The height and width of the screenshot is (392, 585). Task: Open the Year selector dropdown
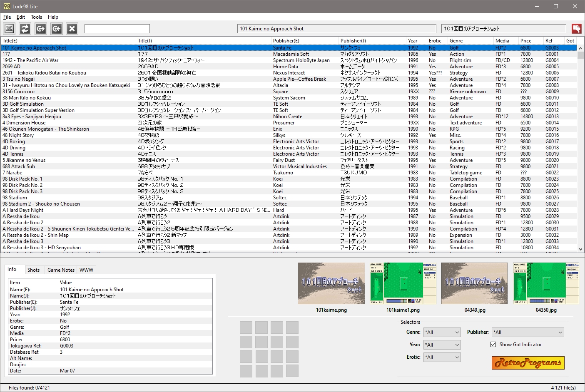pyautogui.click(x=442, y=345)
